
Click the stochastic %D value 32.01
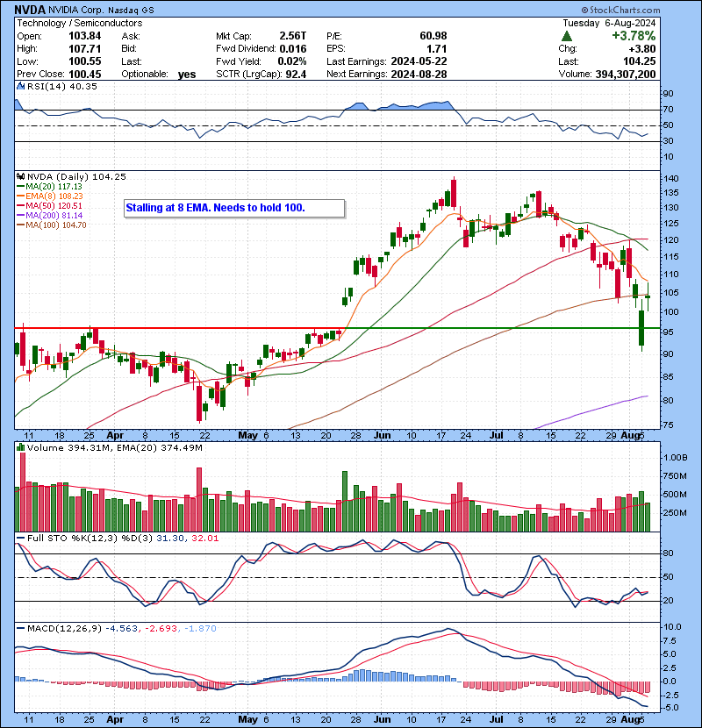pos(204,539)
